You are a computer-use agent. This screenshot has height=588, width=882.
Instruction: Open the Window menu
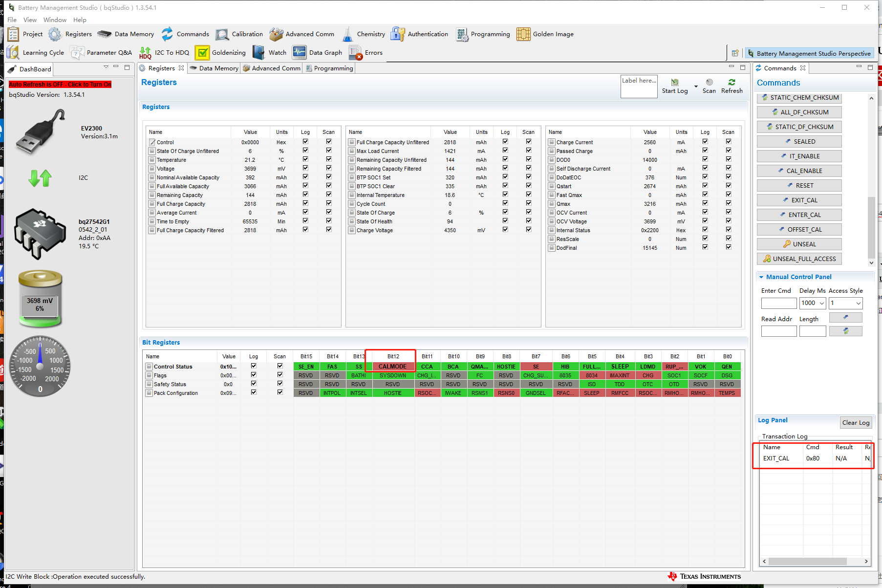click(x=55, y=20)
